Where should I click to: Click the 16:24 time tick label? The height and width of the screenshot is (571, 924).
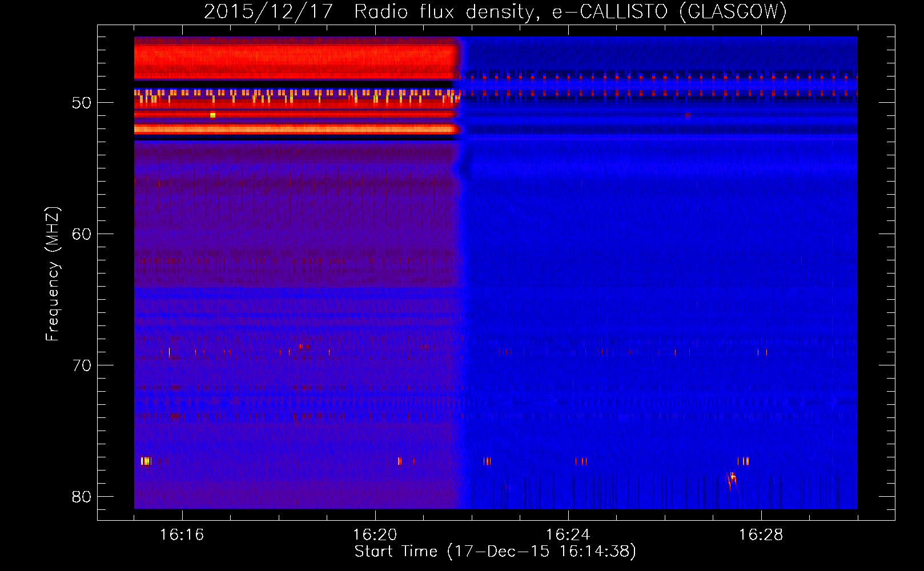(x=568, y=534)
